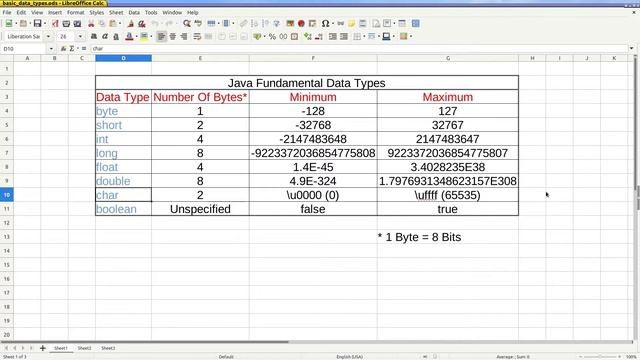Open the File menu
Screen dimensions: 640x360
[x=7, y=13]
